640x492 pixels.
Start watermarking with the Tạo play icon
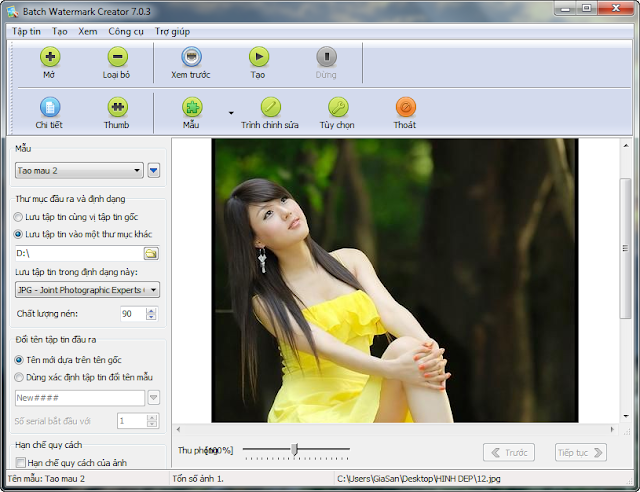tap(259, 56)
